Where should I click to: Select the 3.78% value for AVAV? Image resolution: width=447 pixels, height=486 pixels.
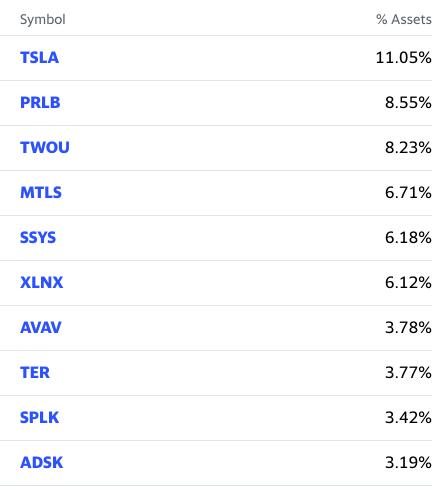point(408,328)
